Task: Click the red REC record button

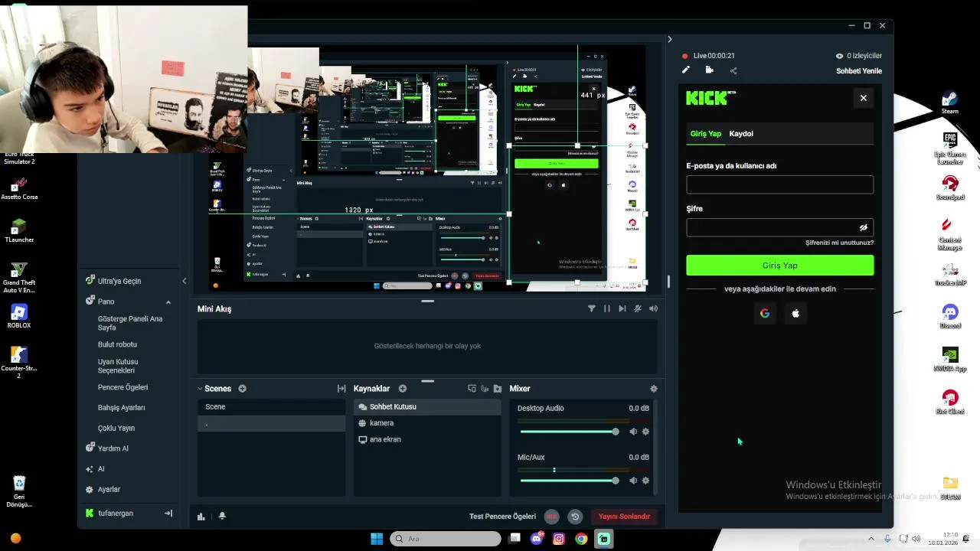Action: 552,517
